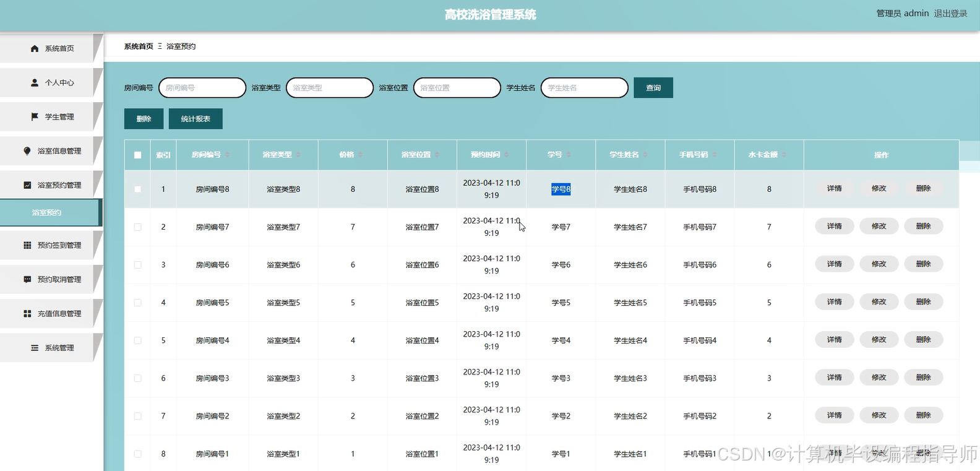
Task: Click the home icon beside 系统首页
Action: (x=35, y=48)
